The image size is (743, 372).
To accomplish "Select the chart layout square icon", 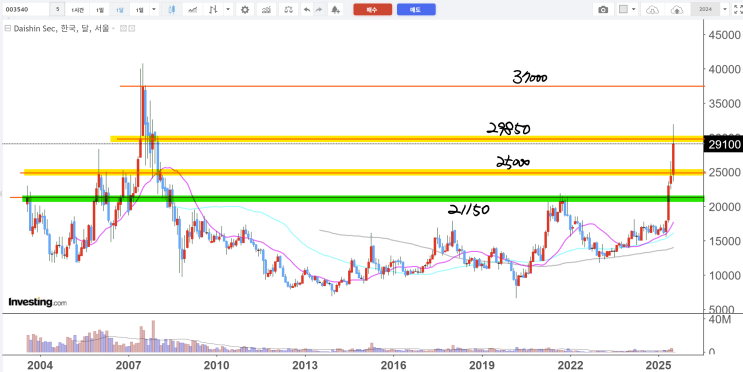I will click(x=624, y=9).
